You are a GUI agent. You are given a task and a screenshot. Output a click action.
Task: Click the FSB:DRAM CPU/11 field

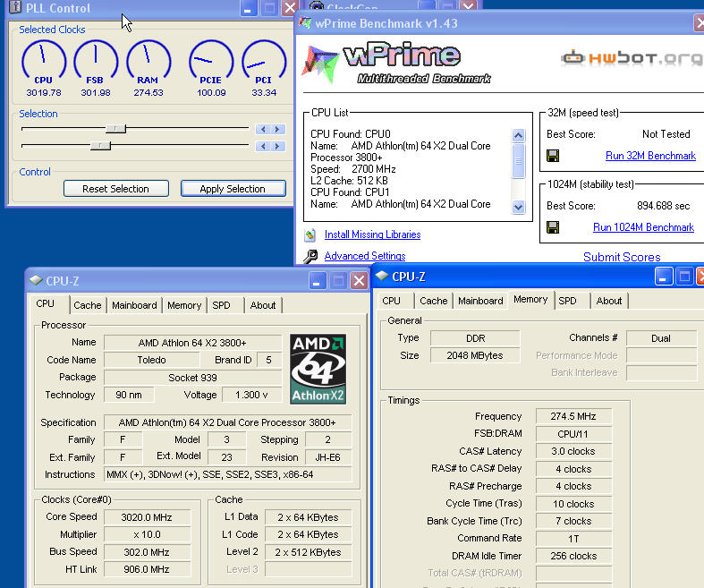[x=573, y=434]
